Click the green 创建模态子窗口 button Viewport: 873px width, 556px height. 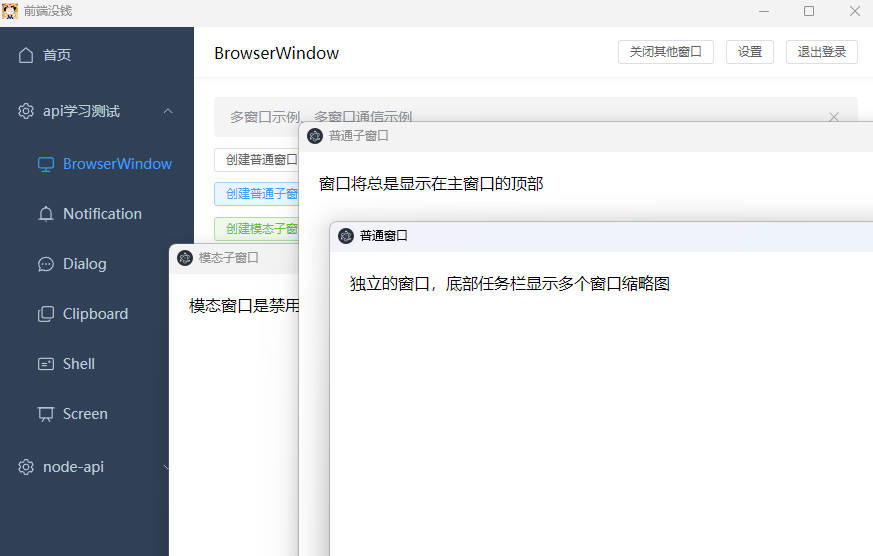[257, 229]
